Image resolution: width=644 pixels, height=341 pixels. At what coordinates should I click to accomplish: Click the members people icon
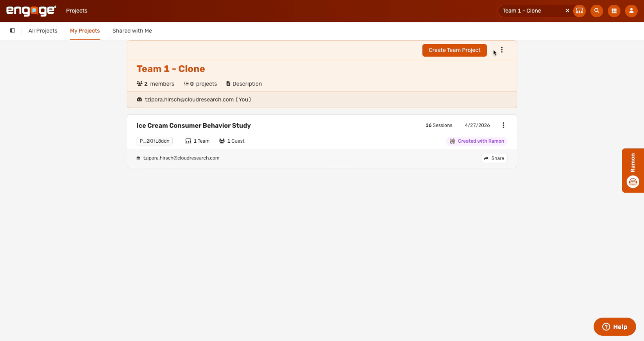(140, 83)
